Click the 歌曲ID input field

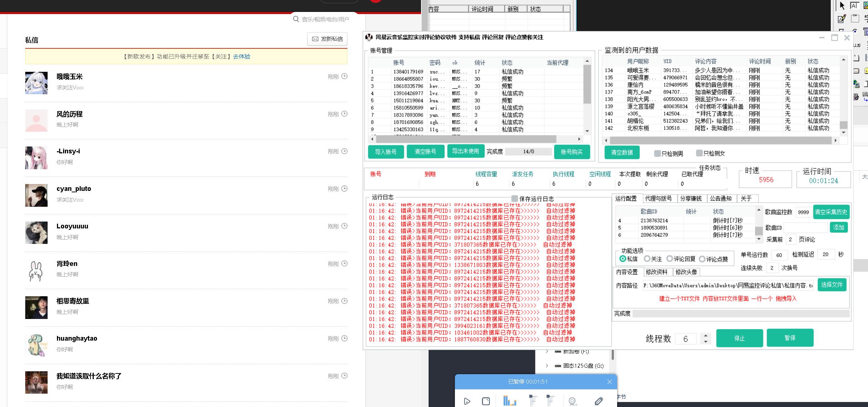(805, 228)
